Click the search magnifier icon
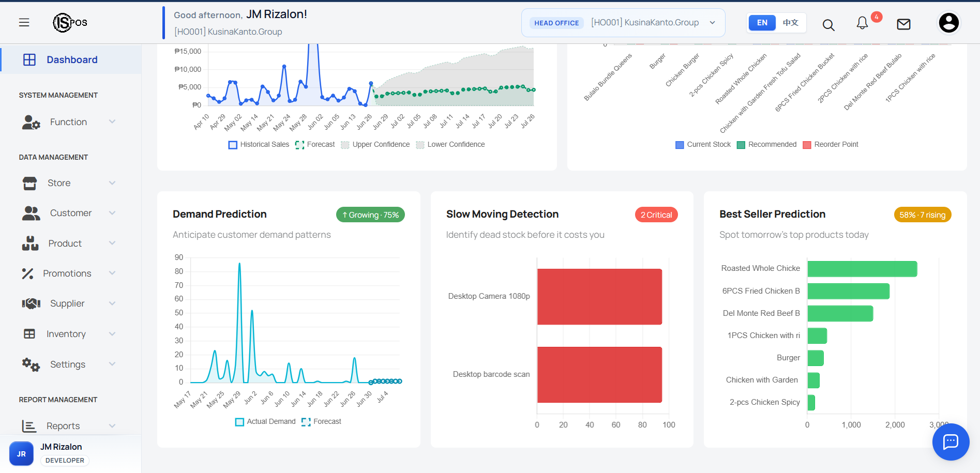Image resolution: width=980 pixels, height=473 pixels. (828, 25)
